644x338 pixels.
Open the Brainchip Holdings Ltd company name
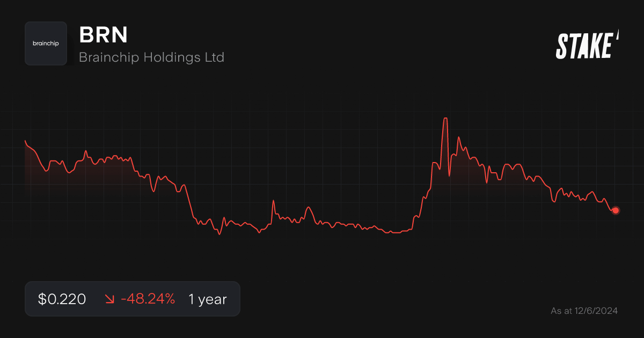[x=151, y=57]
